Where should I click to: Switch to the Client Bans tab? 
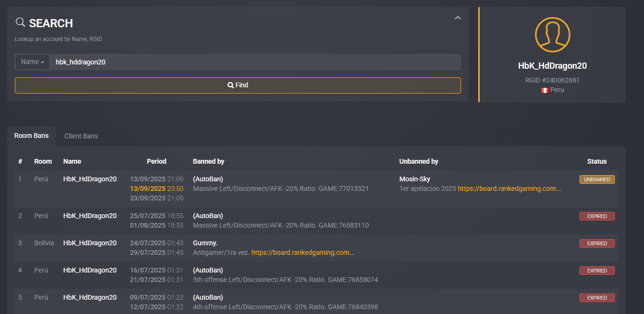point(81,136)
